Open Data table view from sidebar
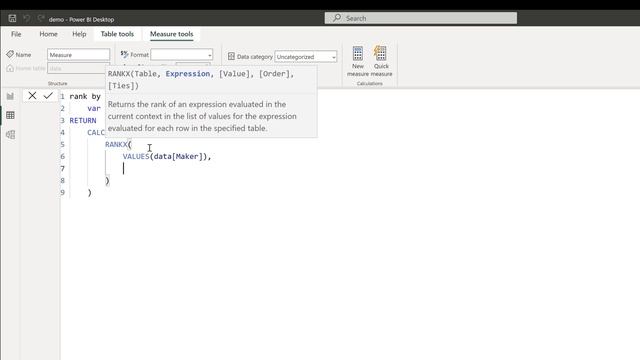Viewport: 640px width, 360px height. [10, 116]
